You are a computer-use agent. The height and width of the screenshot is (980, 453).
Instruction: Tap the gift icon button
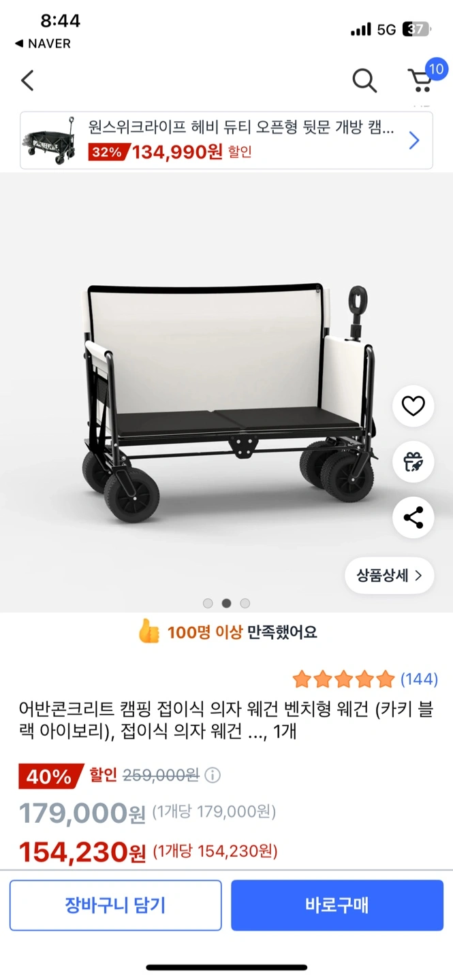(413, 462)
